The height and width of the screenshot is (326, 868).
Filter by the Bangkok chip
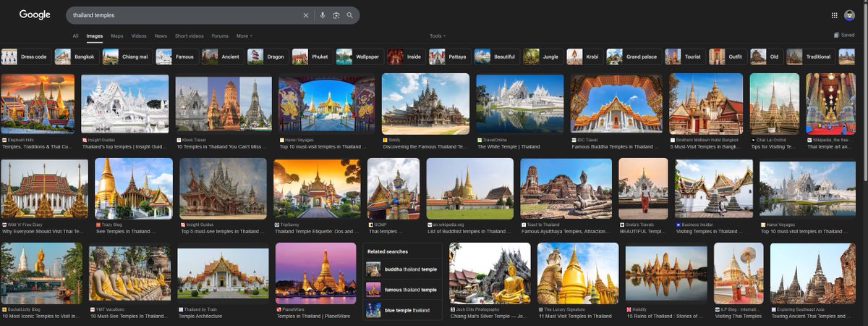pyautogui.click(x=75, y=57)
